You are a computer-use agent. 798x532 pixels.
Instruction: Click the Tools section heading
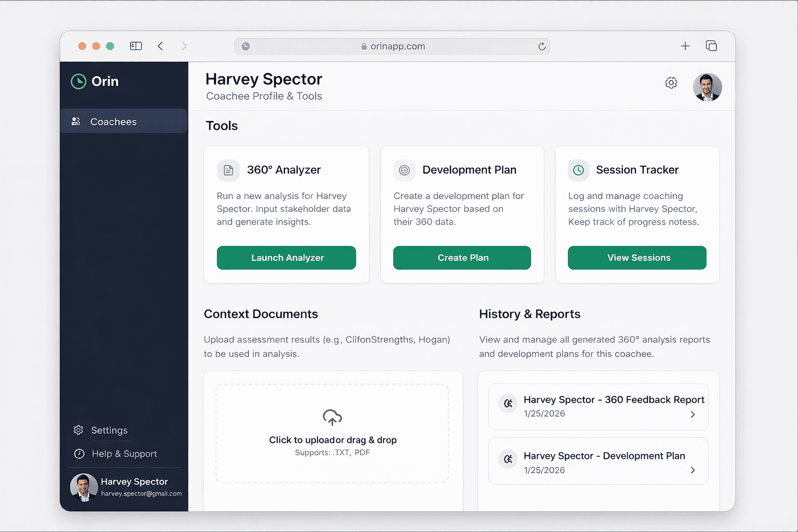coord(222,126)
